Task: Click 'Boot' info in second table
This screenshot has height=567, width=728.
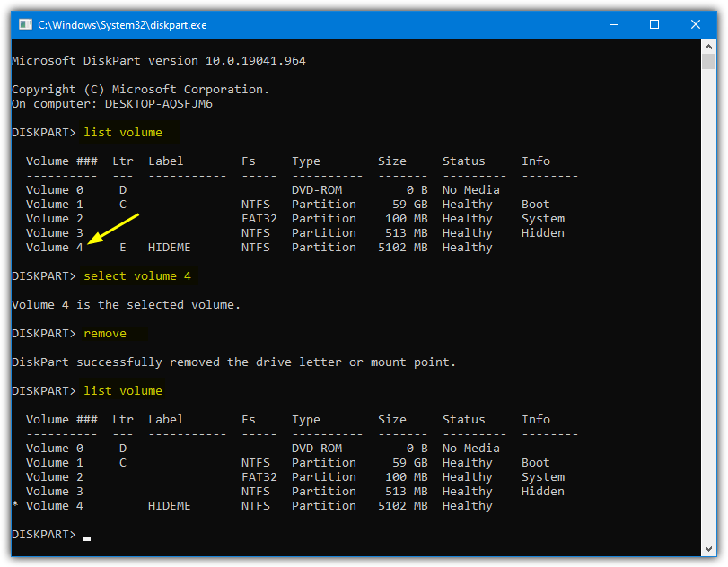Action: 535,463
